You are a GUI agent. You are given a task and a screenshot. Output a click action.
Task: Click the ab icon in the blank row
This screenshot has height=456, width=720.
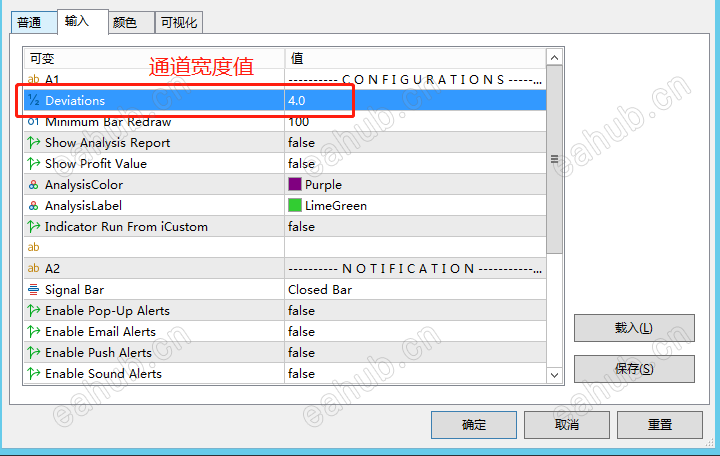[x=34, y=247]
